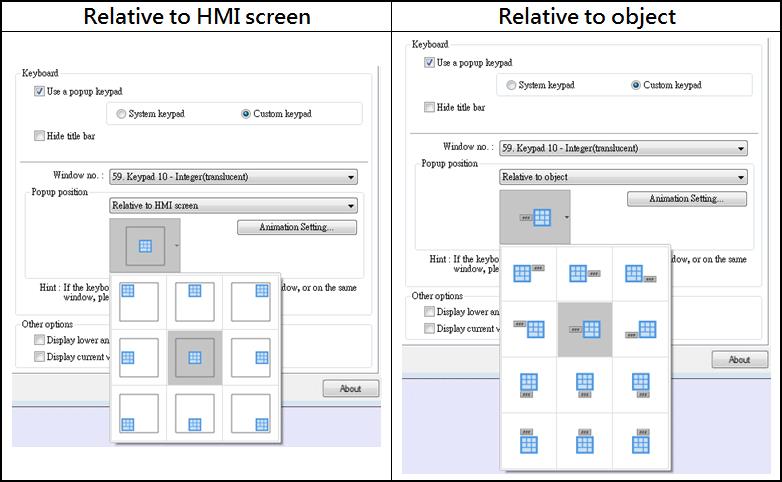Select 'System keypad' radio in Relative to object panel

(x=511, y=86)
